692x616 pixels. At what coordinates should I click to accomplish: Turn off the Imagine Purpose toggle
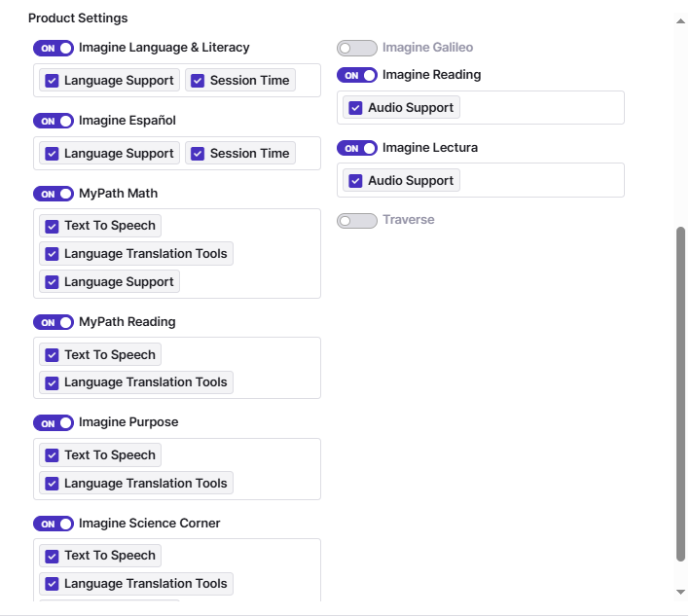(x=54, y=423)
